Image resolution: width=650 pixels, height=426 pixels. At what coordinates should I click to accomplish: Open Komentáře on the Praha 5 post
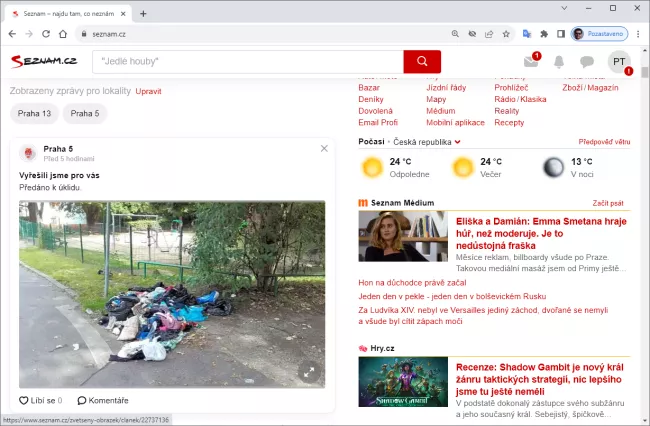(103, 400)
